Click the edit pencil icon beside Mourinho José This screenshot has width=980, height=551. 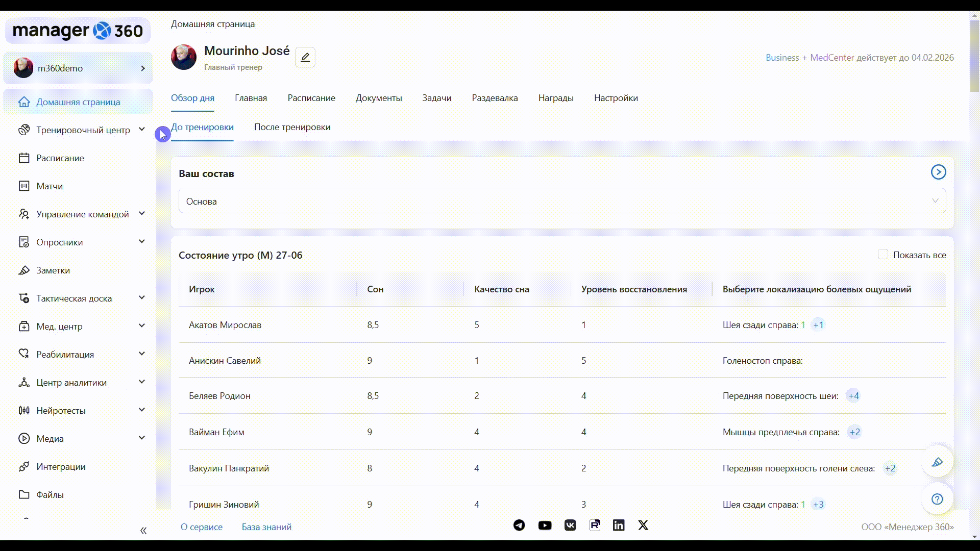point(305,57)
